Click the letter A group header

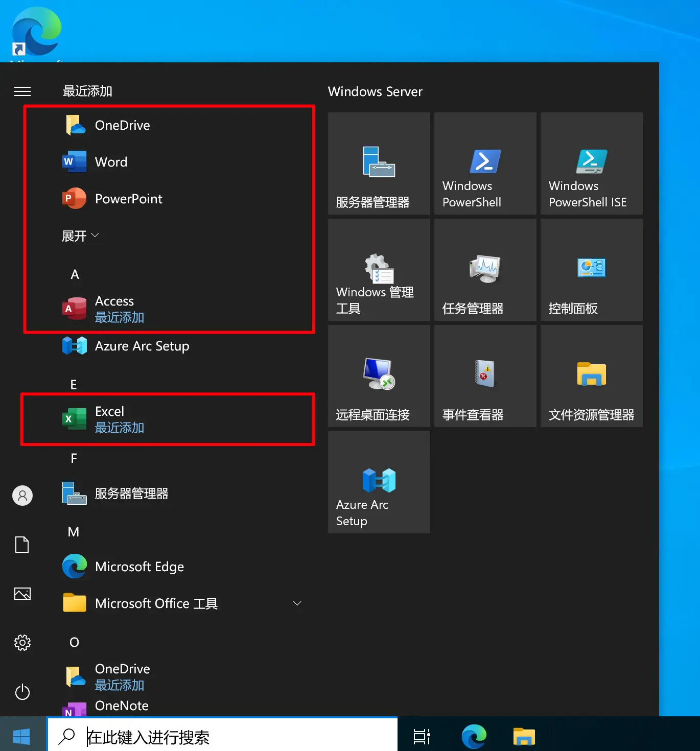click(x=75, y=274)
